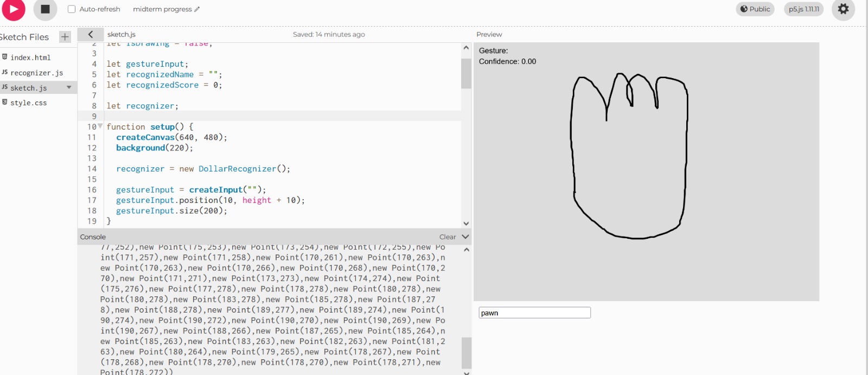868x375 pixels.
Task: Expand sketch.js file options arrow
Action: pyautogui.click(x=69, y=87)
